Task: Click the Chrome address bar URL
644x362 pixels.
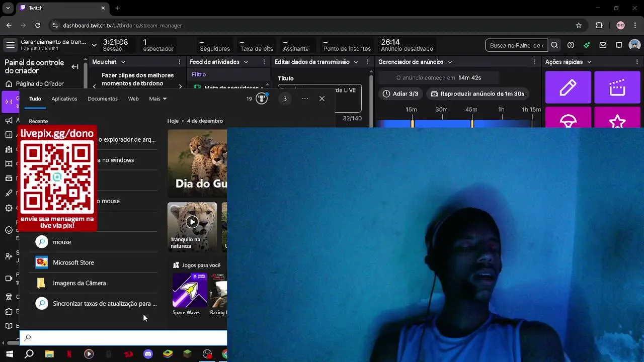Action: coord(123,25)
